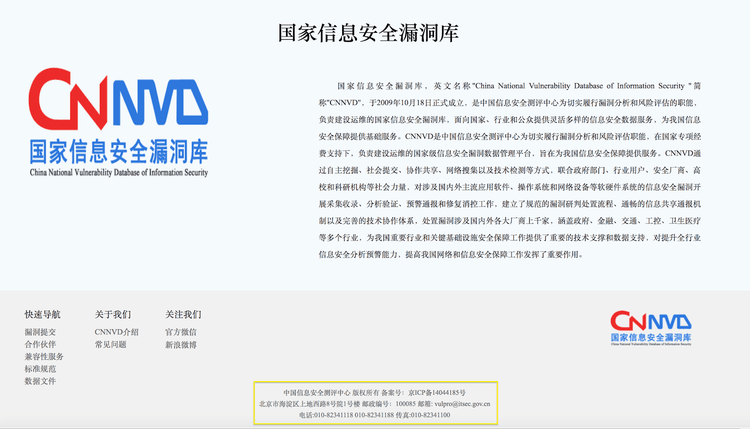Click the small CNNVD logo in the footer
Viewport: 750px width, 429px height.
(650, 328)
